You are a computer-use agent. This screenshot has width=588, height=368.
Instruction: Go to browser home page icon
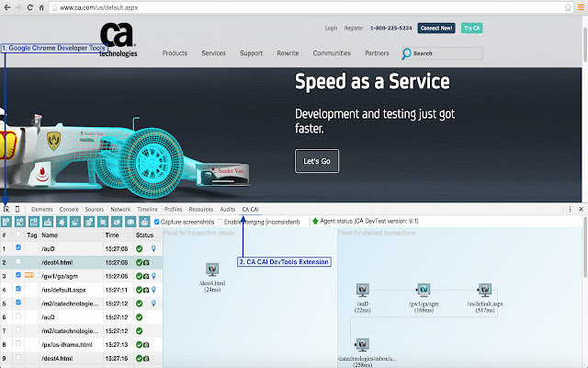pos(41,7)
